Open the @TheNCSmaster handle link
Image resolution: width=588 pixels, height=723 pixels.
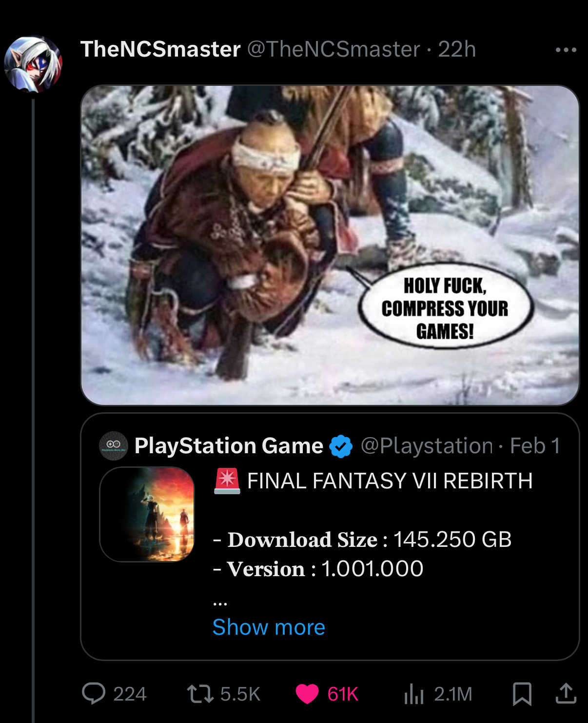[x=334, y=49]
